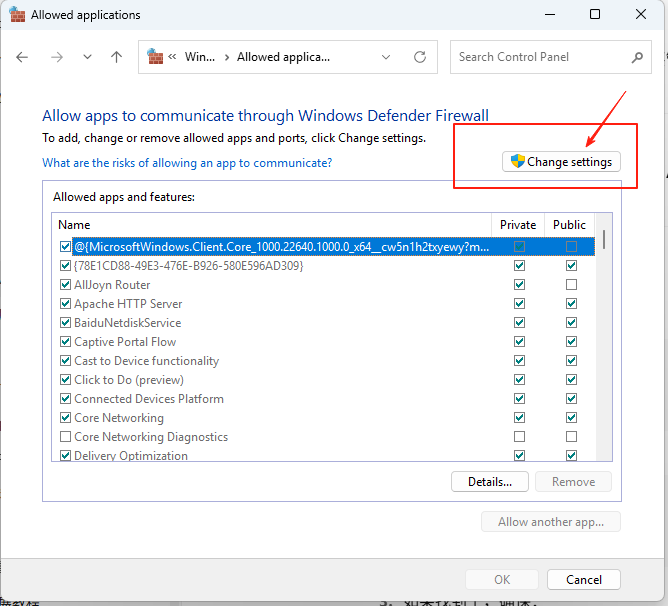Toggle the Apache HTTP Server name checkbox
Viewport: 668px width, 606px height.
coord(65,304)
